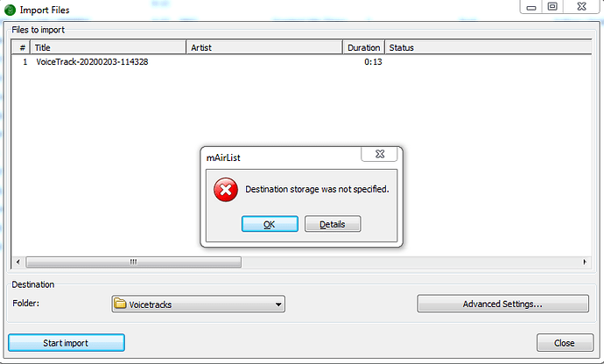The height and width of the screenshot is (364, 604).
Task: Select the VoiceTrack-20200203-114328 row
Action: pos(301,62)
